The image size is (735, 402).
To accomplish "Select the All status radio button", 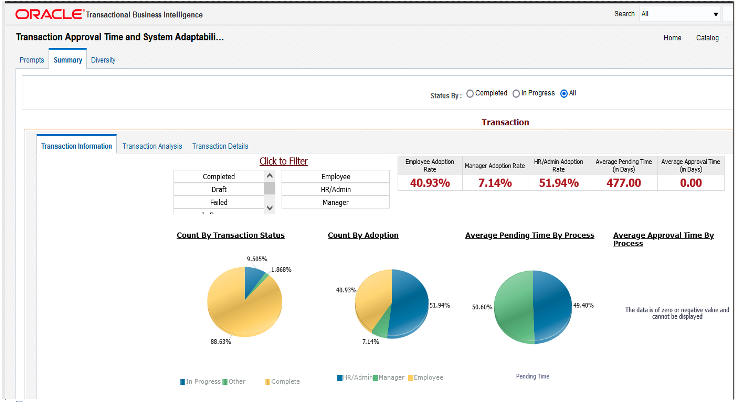I will pos(564,94).
